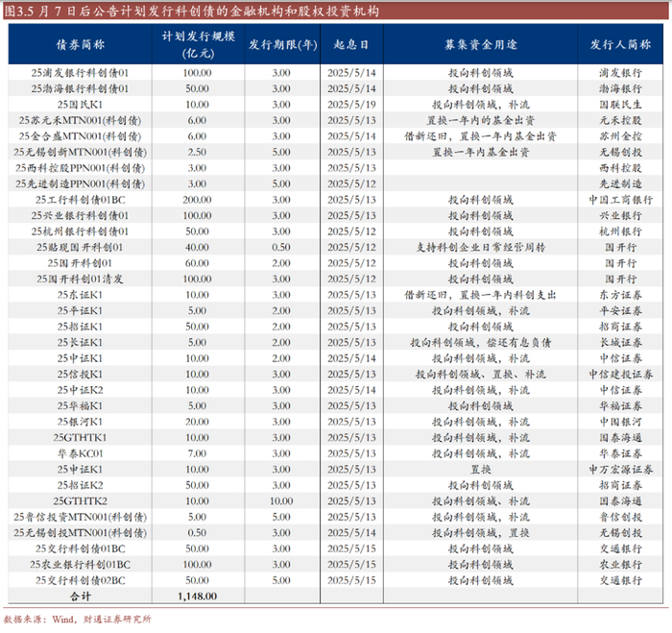Click the 200.00 issuance size value
The width and height of the screenshot is (672, 633).
[197, 200]
